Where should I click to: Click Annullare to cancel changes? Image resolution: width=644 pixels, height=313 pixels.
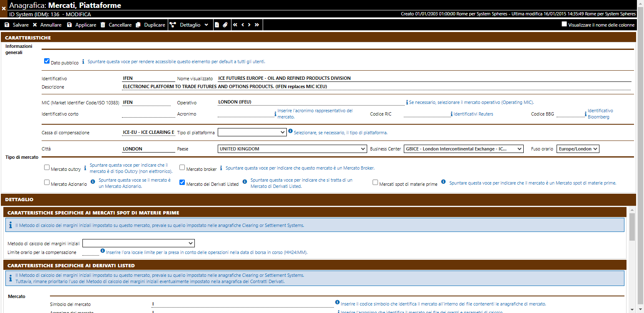(47, 25)
